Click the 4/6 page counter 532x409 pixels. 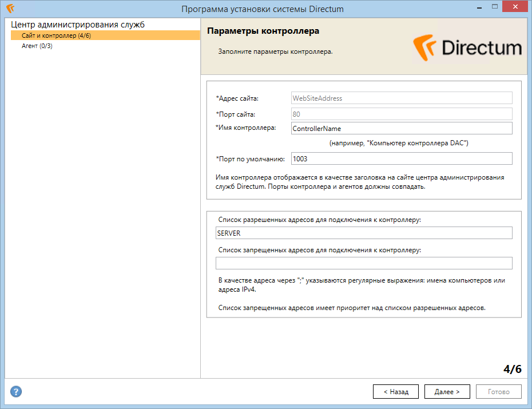(513, 369)
